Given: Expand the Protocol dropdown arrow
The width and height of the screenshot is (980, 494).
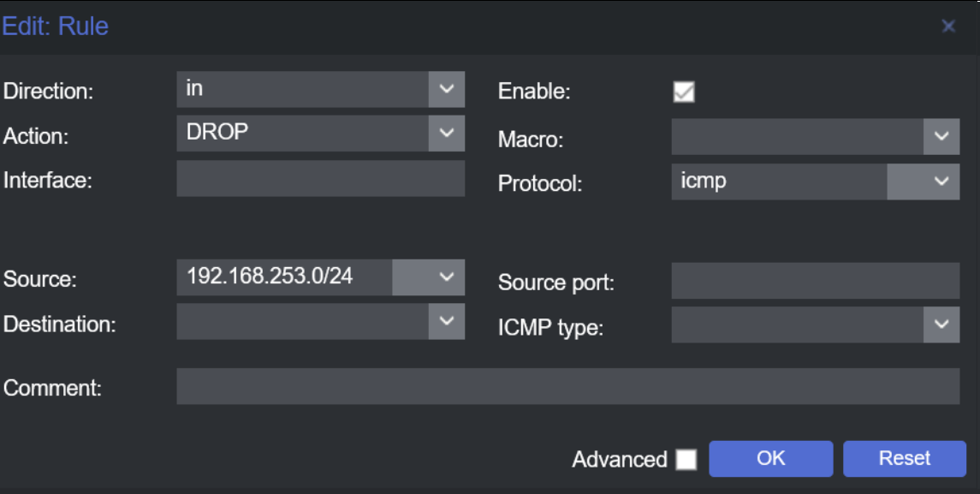Looking at the screenshot, I should (x=941, y=182).
